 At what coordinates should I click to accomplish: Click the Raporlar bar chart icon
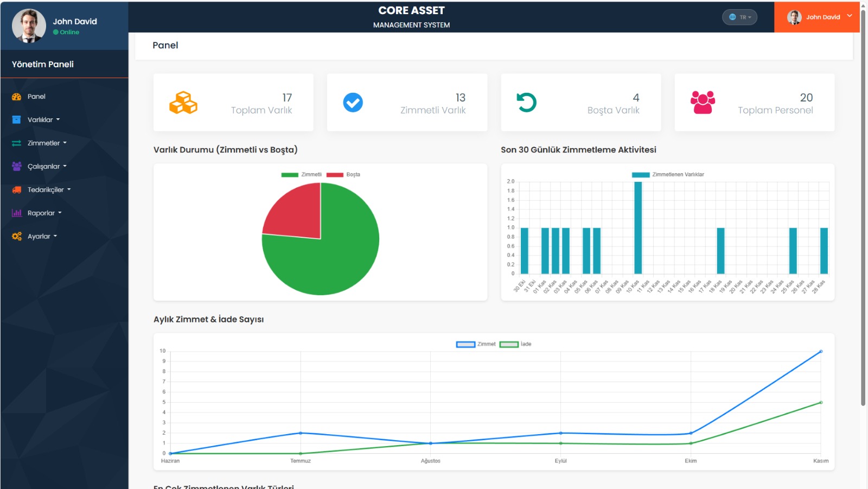16,213
